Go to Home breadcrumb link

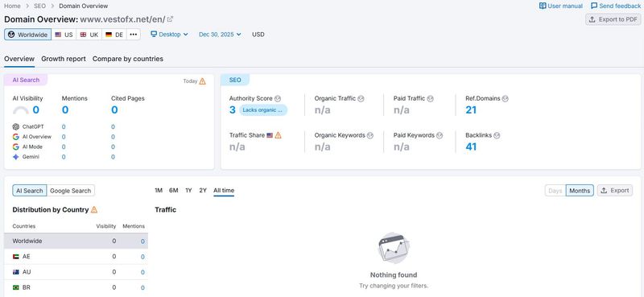coord(12,6)
